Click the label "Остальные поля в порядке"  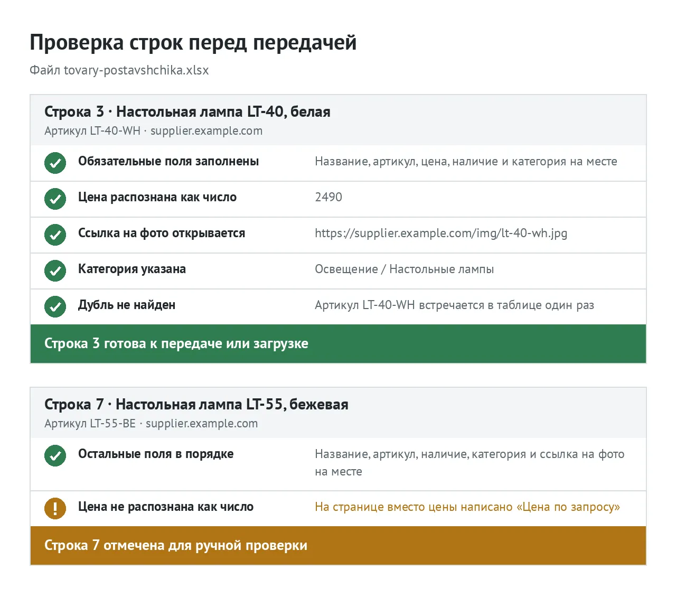156,454
